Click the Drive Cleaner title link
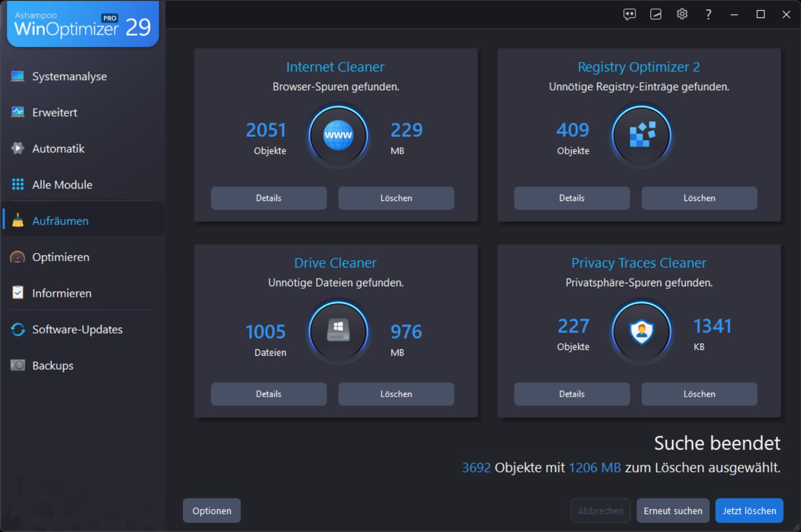Image resolution: width=801 pixels, height=532 pixels. 335,263
